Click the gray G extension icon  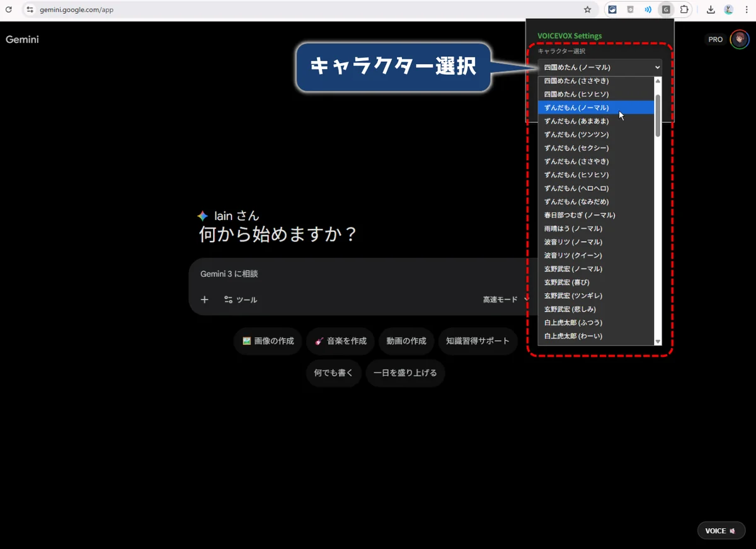665,9
